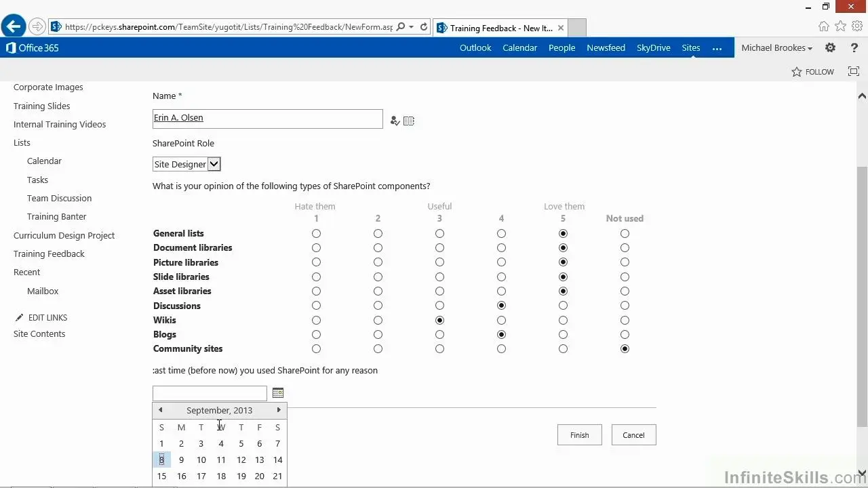Select rating 5 for Community sites
Viewport: 868px width, 488px height.
563,348
